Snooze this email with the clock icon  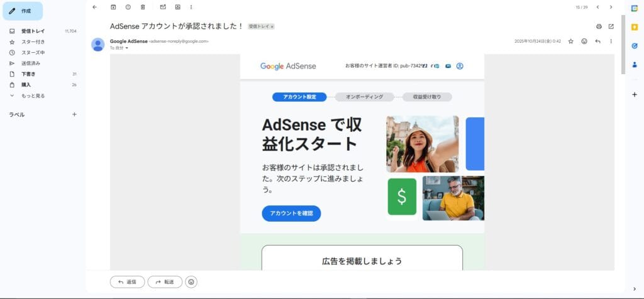pyautogui.click(x=128, y=7)
